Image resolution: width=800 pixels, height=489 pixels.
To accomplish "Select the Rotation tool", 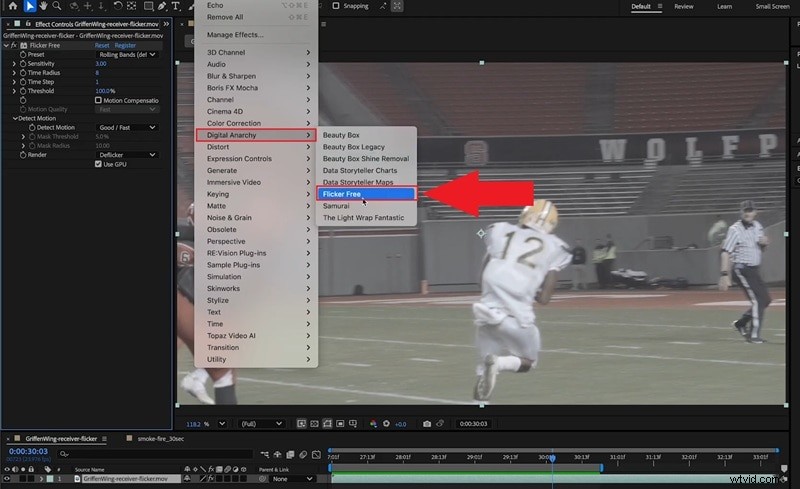I will [x=117, y=6].
